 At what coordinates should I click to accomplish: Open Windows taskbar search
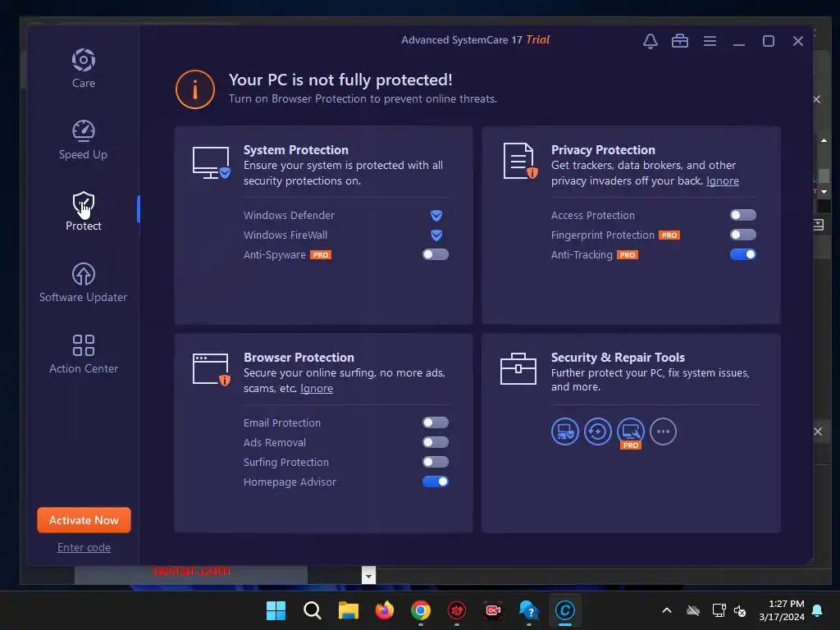point(313,610)
